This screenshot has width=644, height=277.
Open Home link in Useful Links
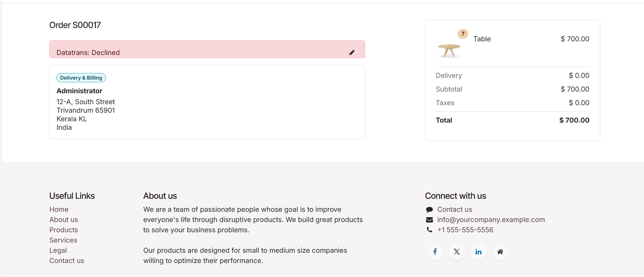click(x=59, y=209)
